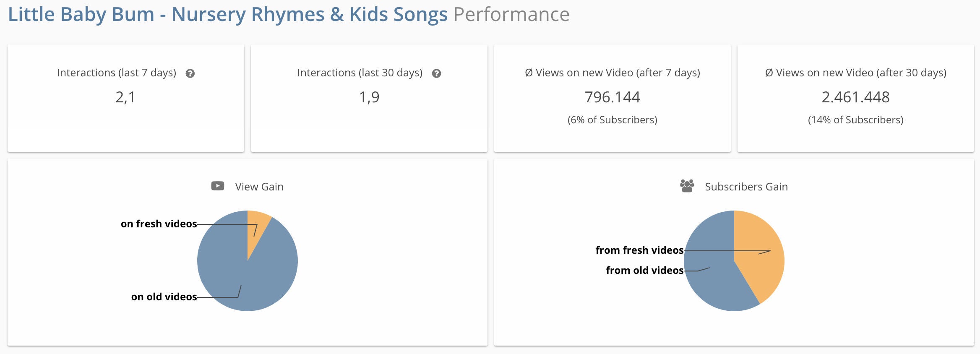Click the 2.461.448 average views value
This screenshot has width=980, height=354.
coord(855,97)
